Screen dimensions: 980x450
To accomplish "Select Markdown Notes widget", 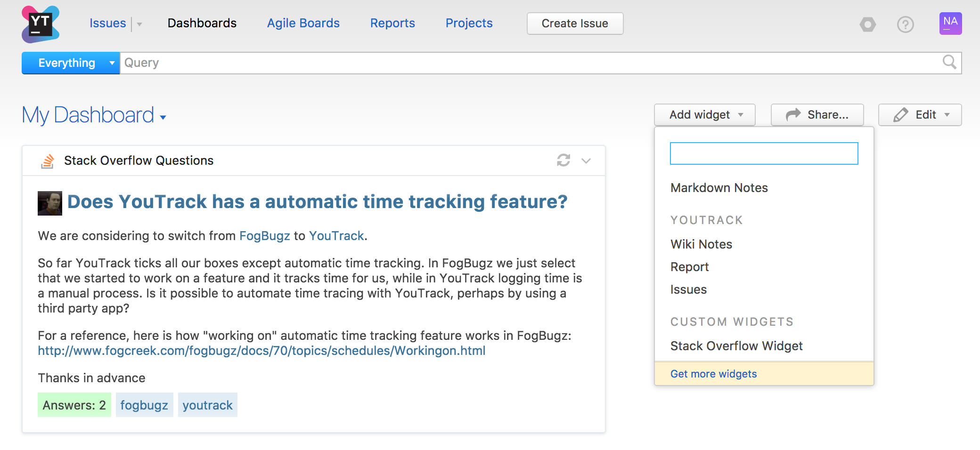I will click(x=719, y=188).
